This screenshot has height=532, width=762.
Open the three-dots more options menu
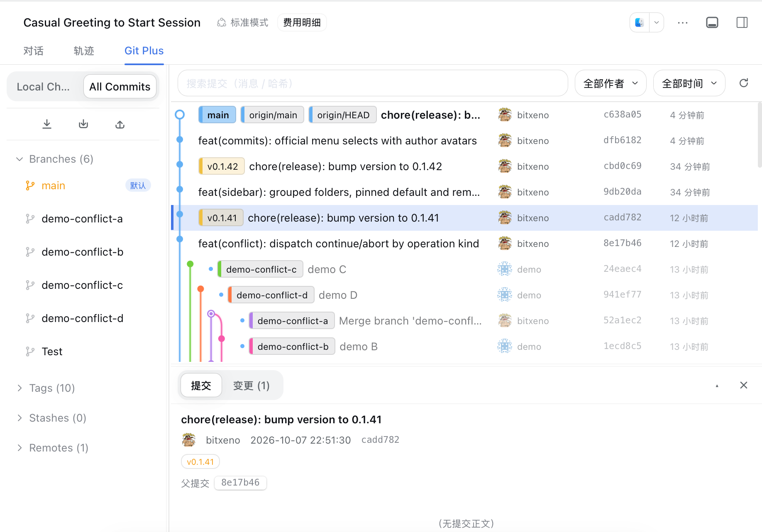coord(683,23)
